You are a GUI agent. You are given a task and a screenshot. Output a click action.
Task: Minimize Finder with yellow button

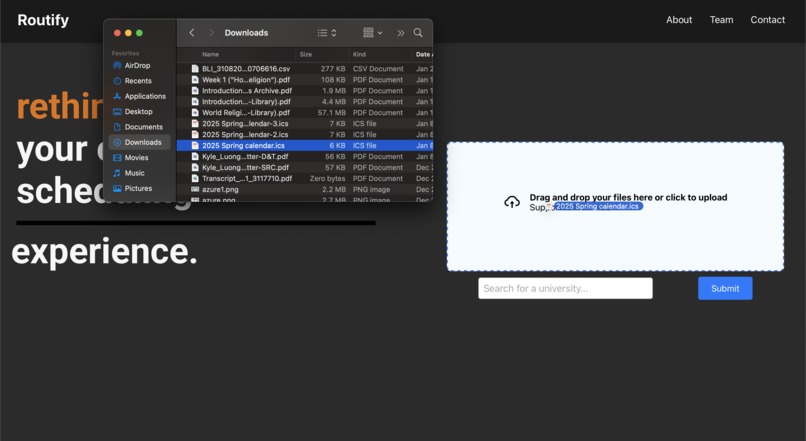point(128,33)
